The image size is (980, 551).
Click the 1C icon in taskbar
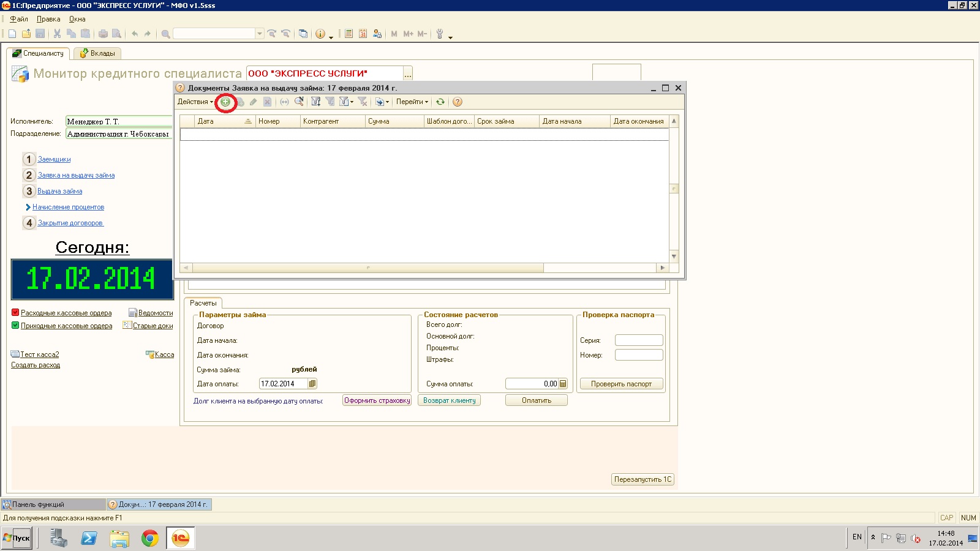click(180, 538)
